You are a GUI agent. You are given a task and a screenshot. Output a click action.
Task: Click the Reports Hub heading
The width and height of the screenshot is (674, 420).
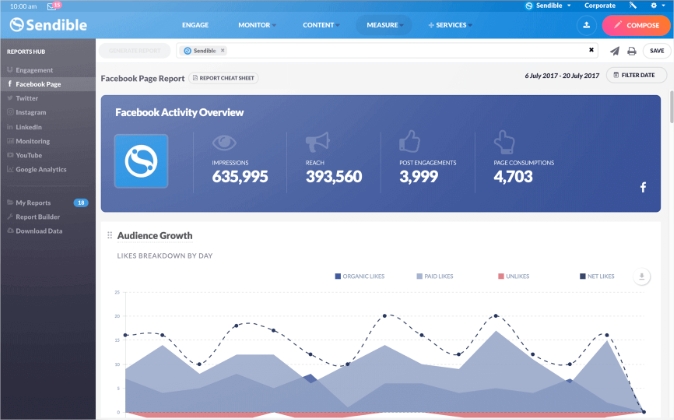pyautogui.click(x=26, y=52)
